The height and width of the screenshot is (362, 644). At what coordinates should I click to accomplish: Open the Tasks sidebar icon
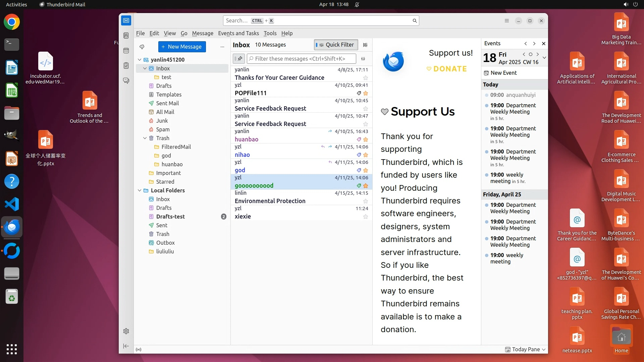(126, 66)
